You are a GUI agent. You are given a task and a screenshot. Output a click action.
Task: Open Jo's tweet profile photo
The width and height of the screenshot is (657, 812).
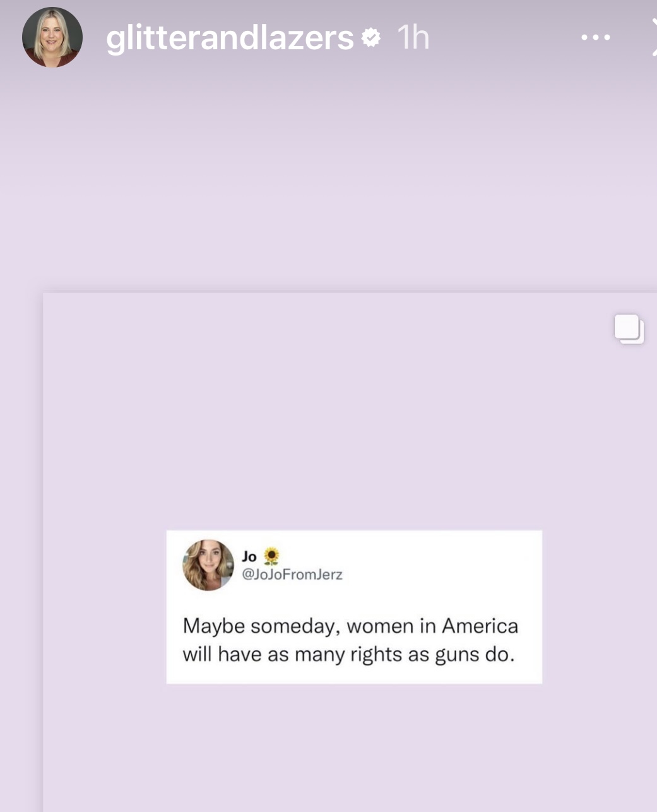[x=208, y=565]
